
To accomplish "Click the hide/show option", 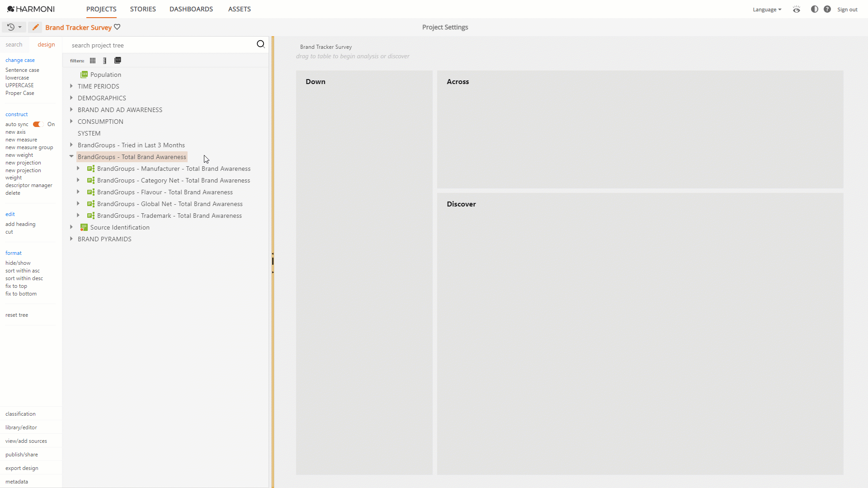I will (18, 263).
